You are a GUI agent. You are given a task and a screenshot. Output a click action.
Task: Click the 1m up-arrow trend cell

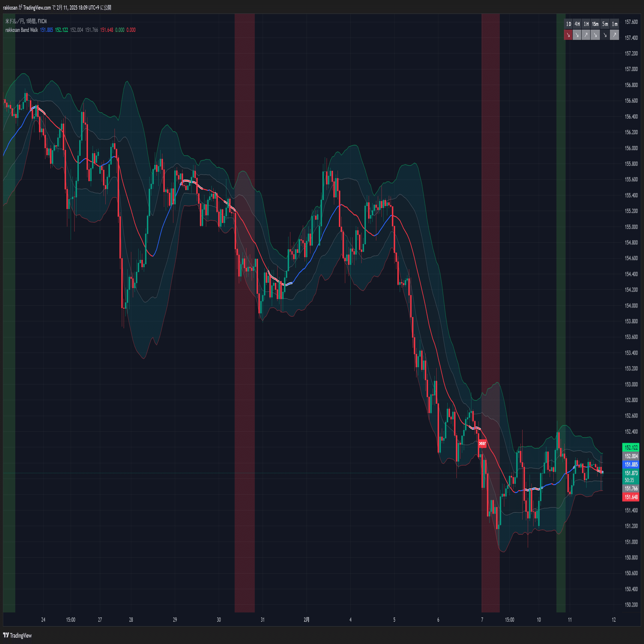click(615, 35)
